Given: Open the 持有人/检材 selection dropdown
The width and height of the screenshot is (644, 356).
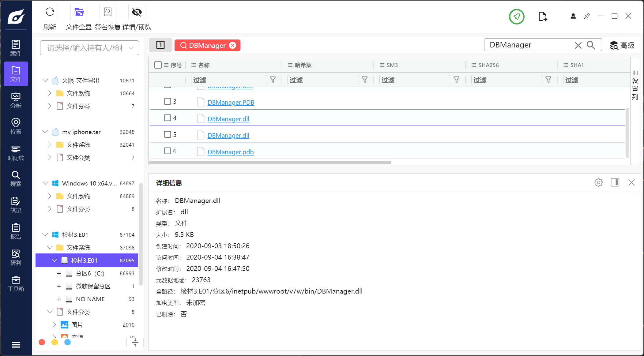Looking at the screenshot, I should 89,48.
